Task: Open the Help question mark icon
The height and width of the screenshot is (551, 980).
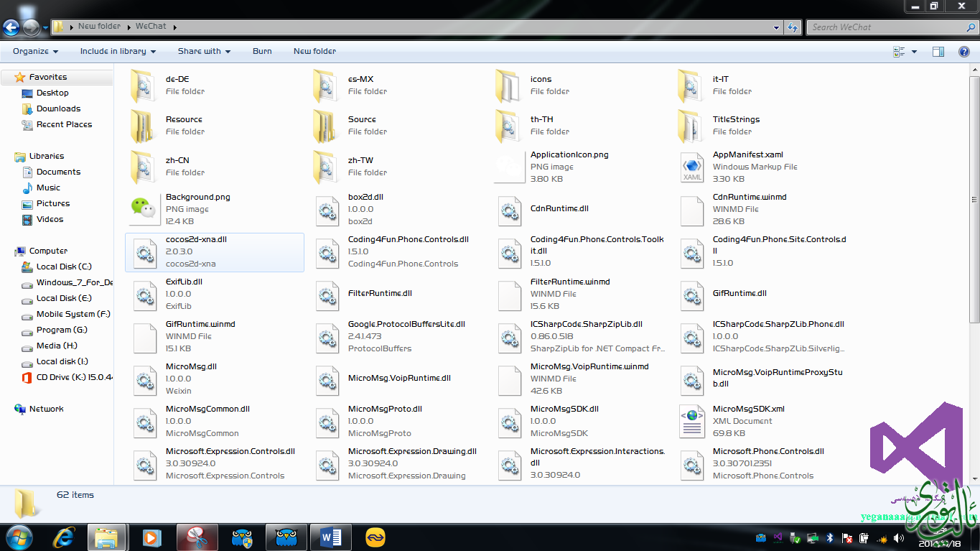Action: tap(965, 52)
